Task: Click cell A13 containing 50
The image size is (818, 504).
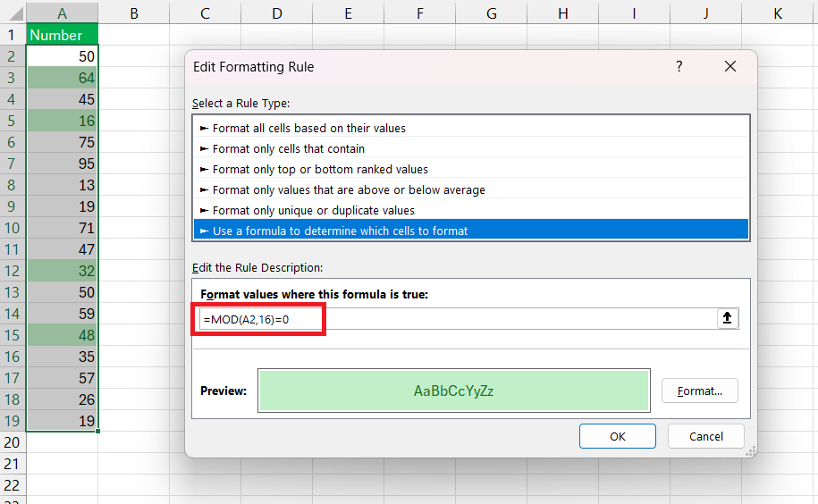Action: (62, 292)
